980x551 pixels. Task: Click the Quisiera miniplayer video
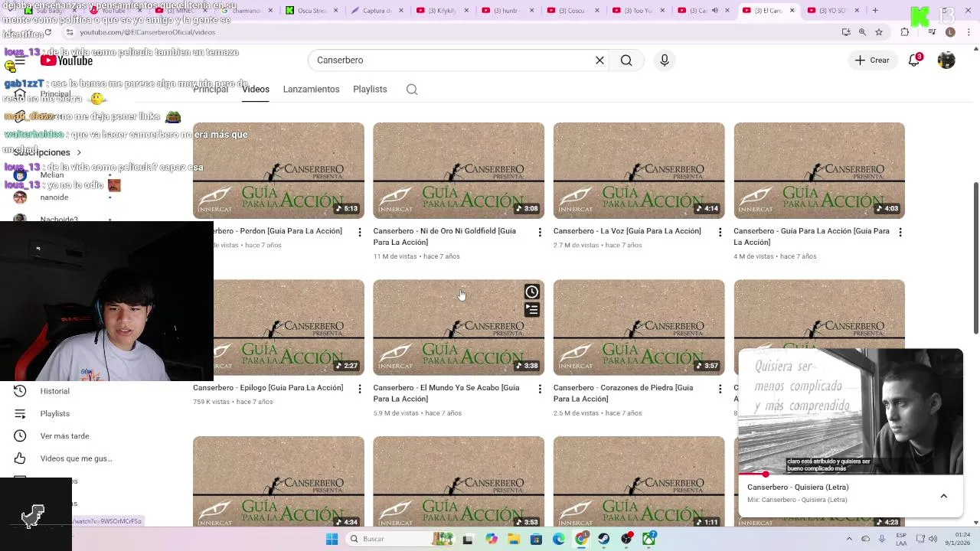850,412
